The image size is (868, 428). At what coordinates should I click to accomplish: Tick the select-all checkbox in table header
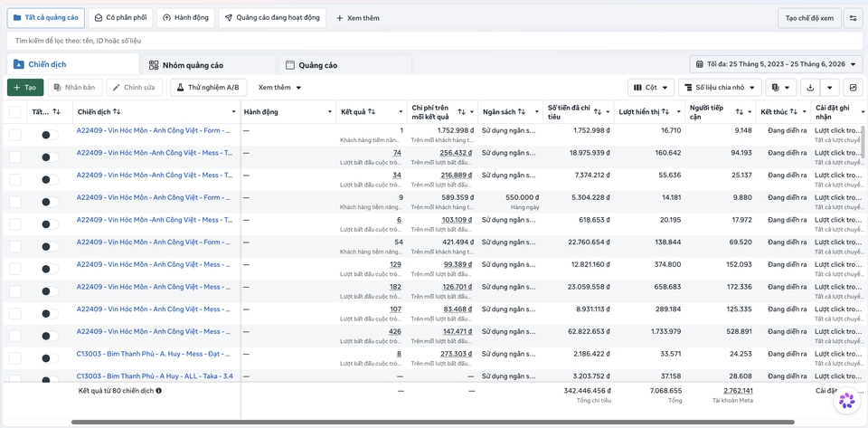15,112
